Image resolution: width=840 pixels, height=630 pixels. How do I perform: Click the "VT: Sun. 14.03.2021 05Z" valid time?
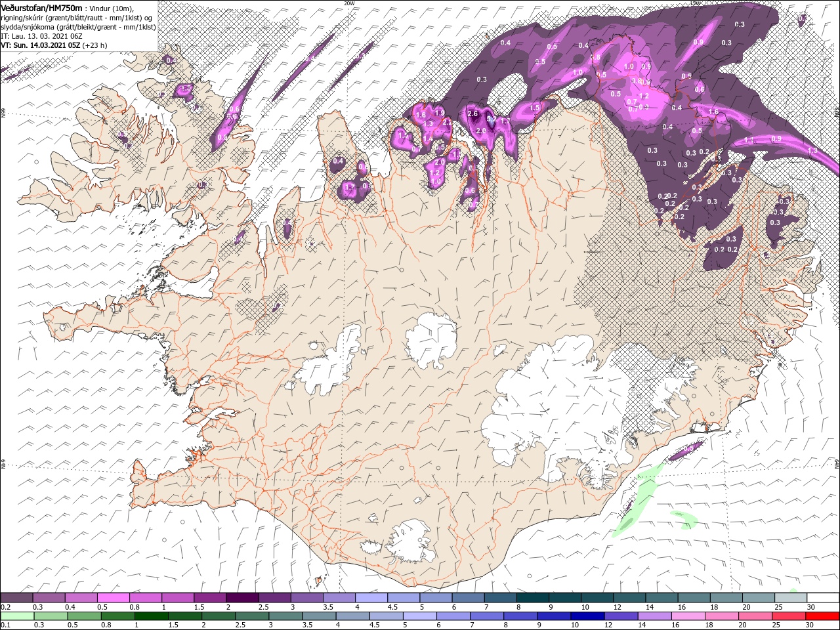pos(41,45)
